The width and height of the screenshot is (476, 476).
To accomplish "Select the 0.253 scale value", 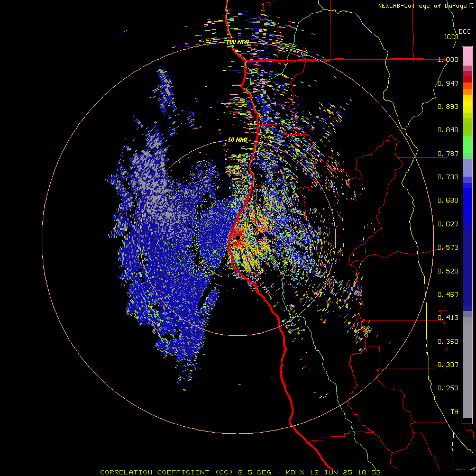I will pyautogui.click(x=448, y=388).
